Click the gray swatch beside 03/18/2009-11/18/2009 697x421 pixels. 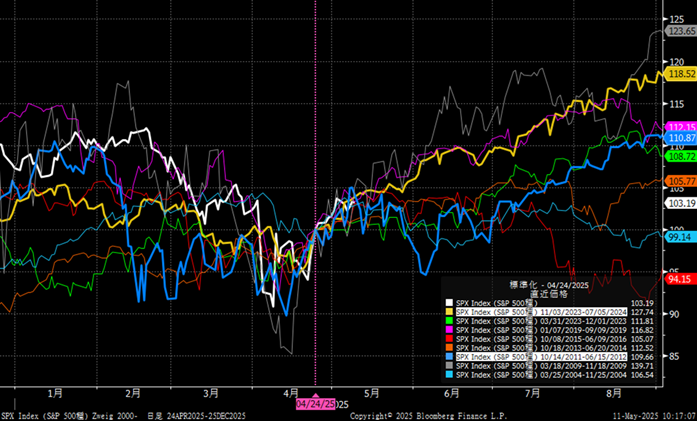point(449,366)
